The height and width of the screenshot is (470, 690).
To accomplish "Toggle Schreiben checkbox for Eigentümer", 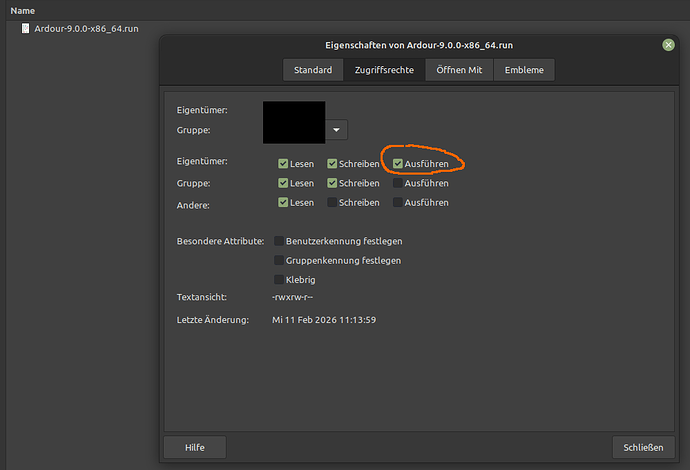I will click(333, 164).
